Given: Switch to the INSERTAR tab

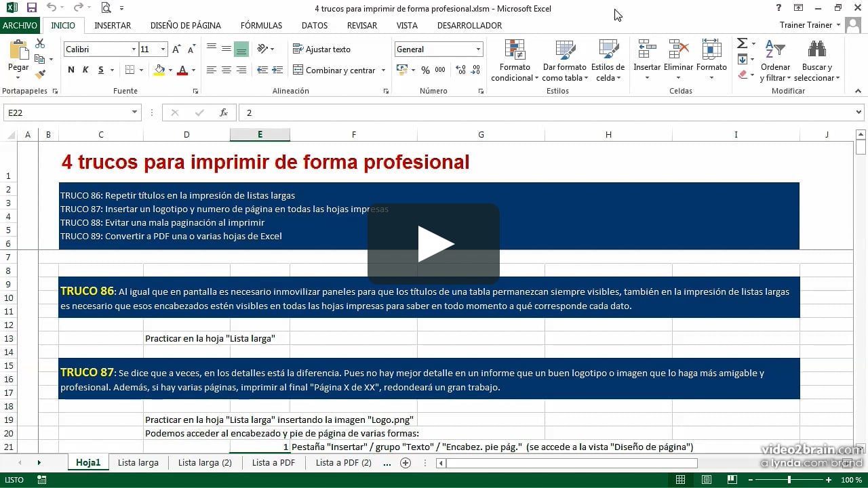Looking at the screenshot, I should point(113,25).
